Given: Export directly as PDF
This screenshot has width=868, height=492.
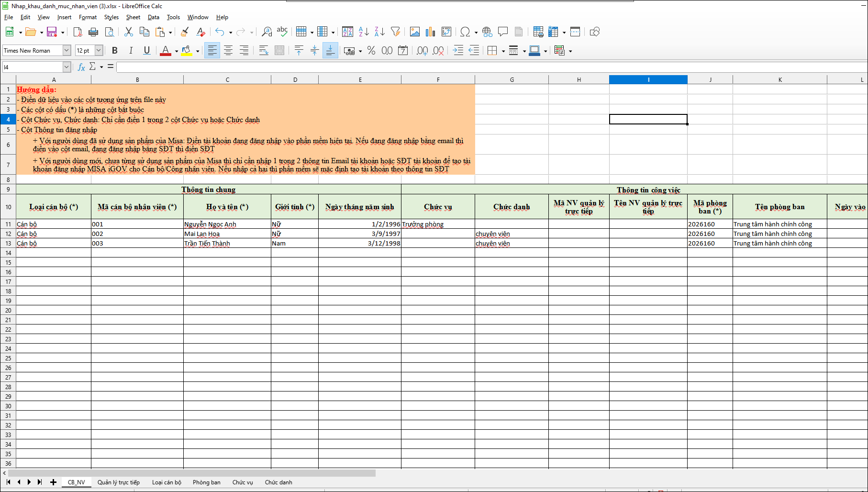Looking at the screenshot, I should coord(78,32).
